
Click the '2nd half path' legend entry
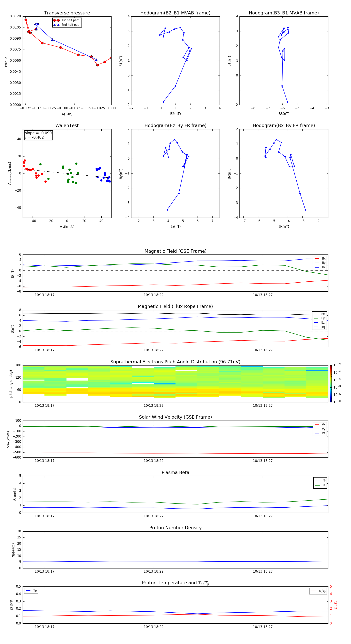click(x=67, y=25)
